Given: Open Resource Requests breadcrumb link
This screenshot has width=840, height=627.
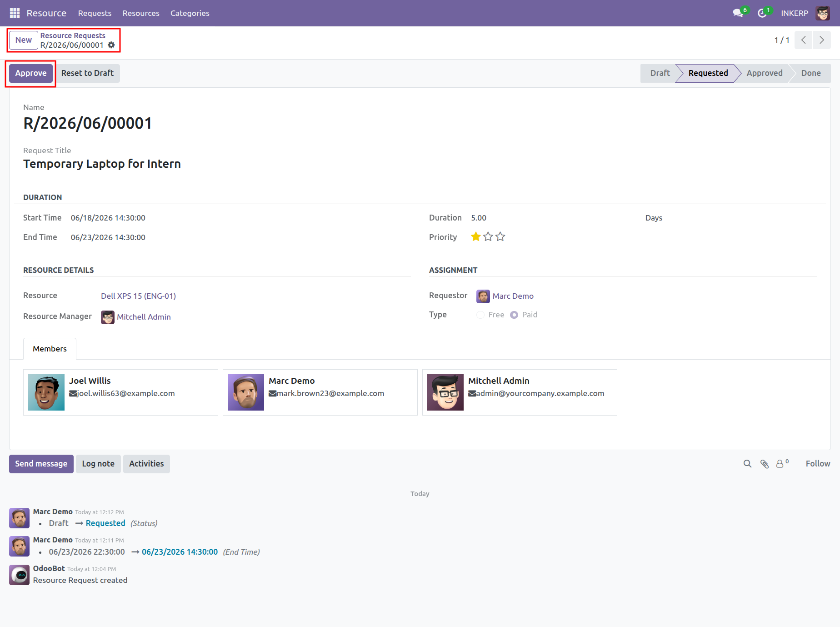Looking at the screenshot, I should (x=73, y=35).
